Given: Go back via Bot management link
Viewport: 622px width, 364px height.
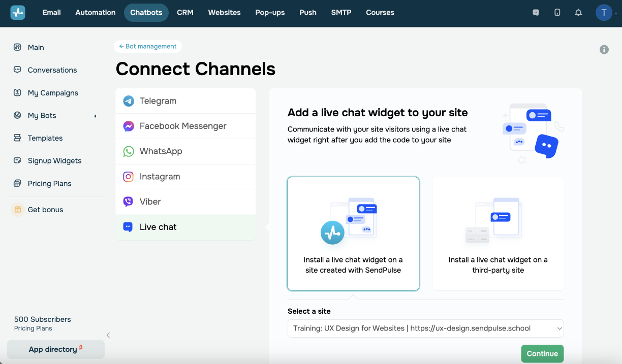Looking at the screenshot, I should (x=148, y=46).
